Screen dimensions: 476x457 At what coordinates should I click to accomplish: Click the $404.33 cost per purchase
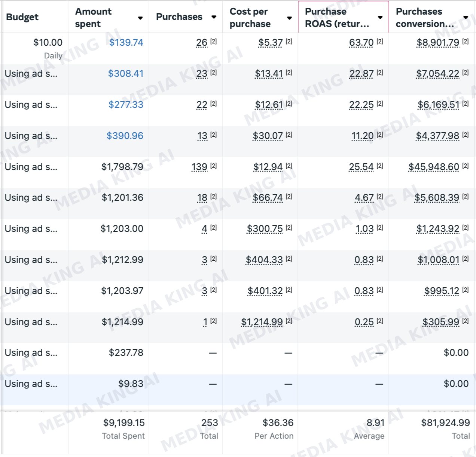[264, 260]
